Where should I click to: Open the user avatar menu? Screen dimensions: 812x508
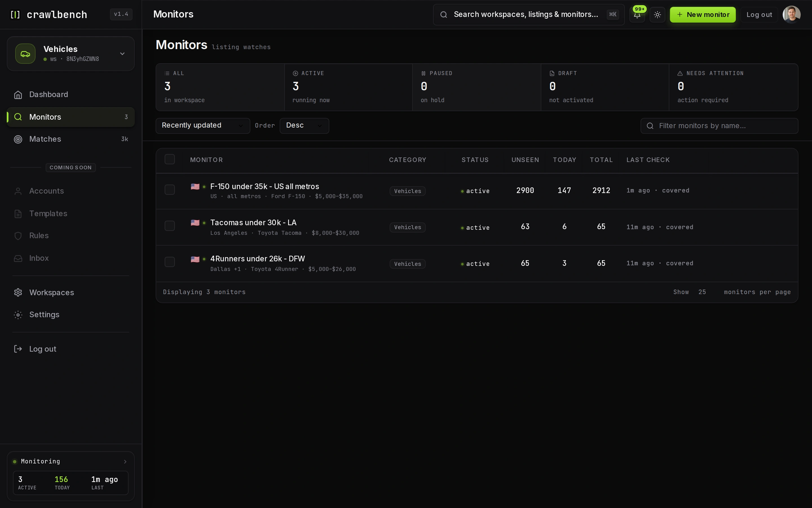791,14
